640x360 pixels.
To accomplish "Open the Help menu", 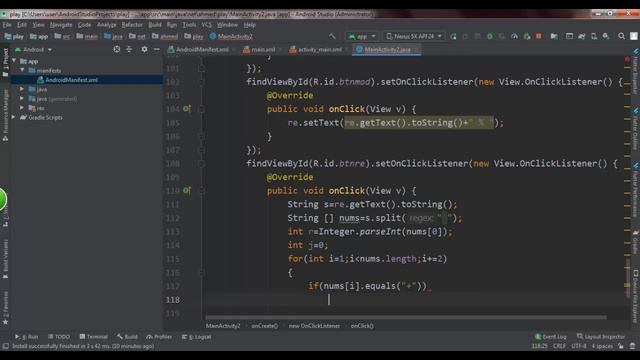I will coord(249,25).
